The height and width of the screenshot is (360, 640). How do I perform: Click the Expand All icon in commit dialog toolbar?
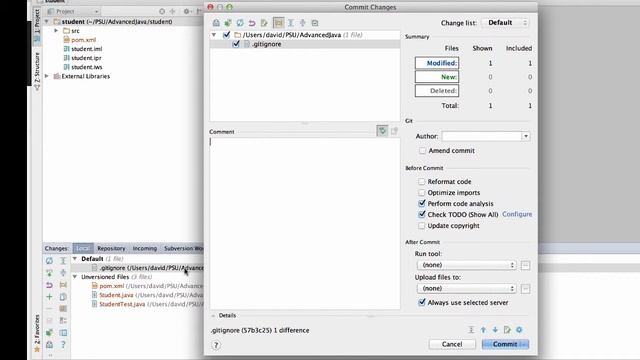[x=291, y=23]
